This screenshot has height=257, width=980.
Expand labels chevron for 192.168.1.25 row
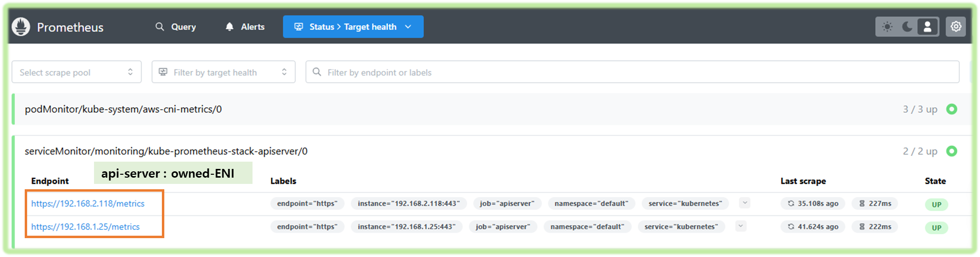[741, 226]
